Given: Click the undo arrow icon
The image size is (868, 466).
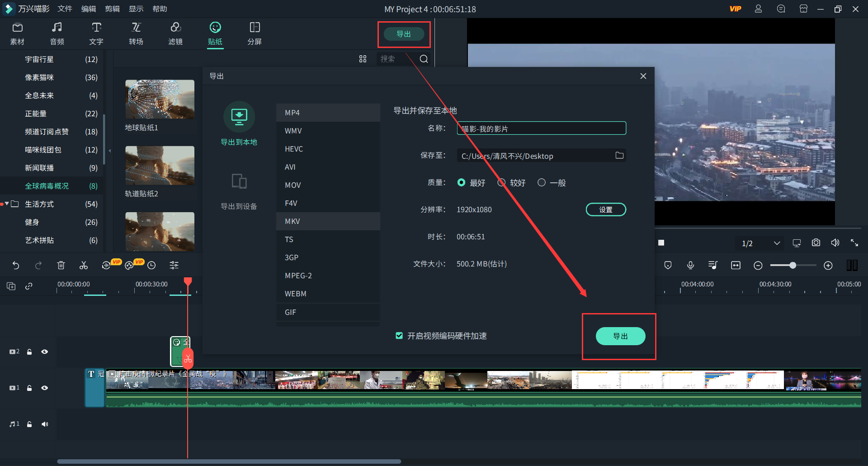Looking at the screenshot, I should click(x=16, y=266).
